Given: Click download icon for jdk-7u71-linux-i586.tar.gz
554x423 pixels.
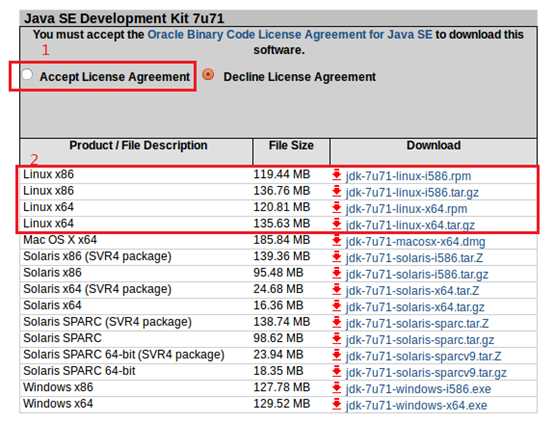Looking at the screenshot, I should pyautogui.click(x=336, y=191).
